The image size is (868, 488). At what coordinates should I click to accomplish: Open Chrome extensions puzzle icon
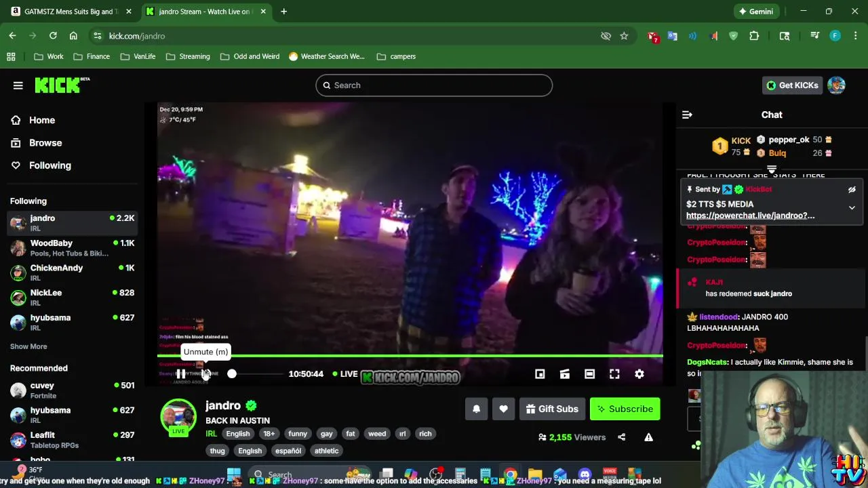pyautogui.click(x=754, y=36)
